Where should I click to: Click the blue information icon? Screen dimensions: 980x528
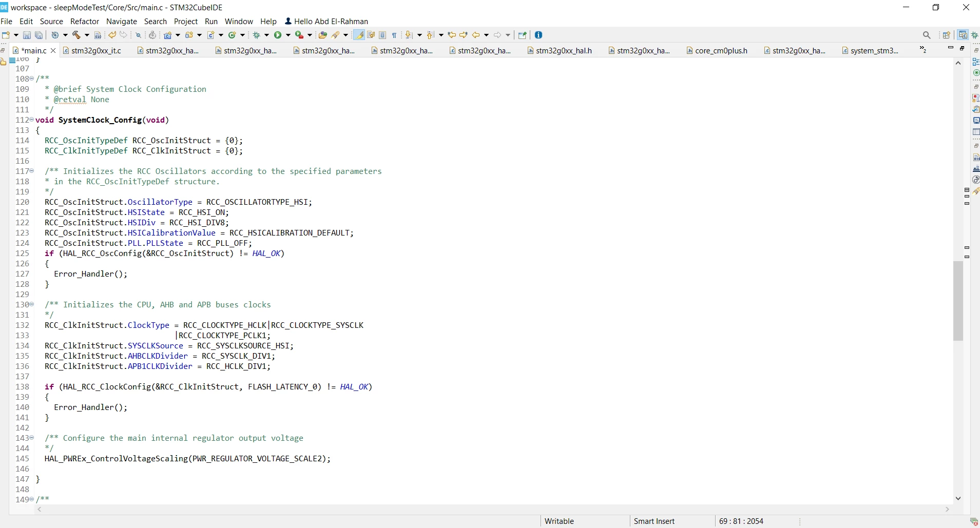[x=539, y=35]
